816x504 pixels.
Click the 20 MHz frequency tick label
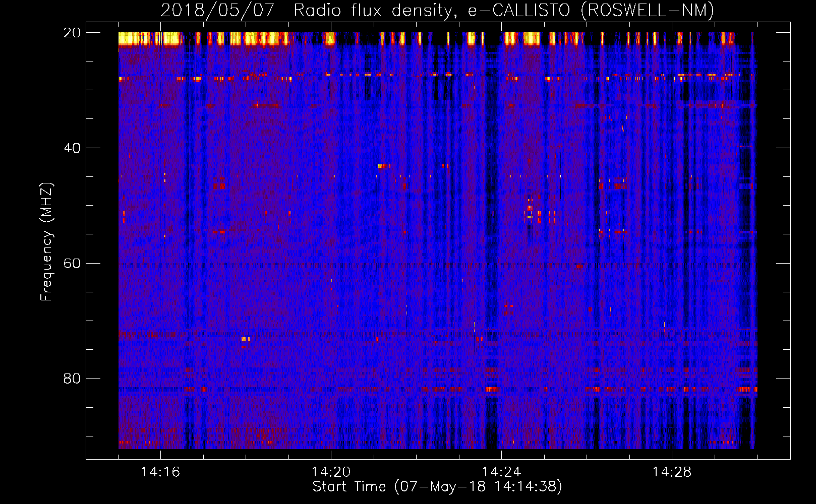(72, 33)
